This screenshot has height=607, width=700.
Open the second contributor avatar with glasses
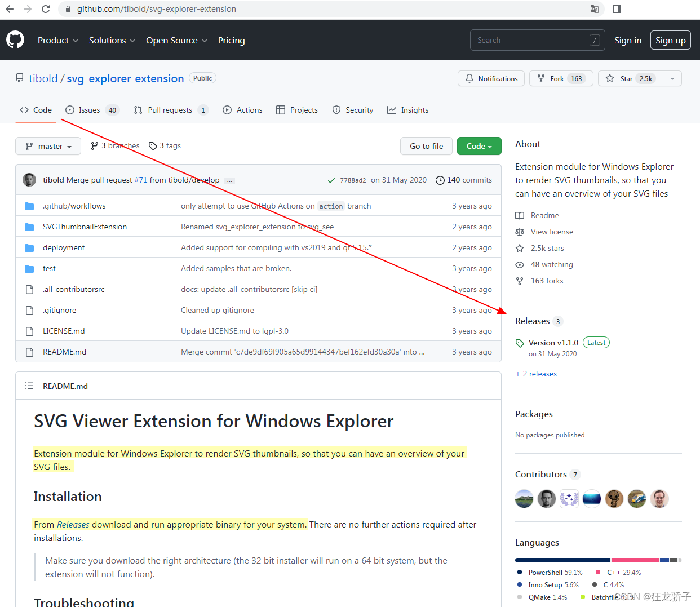click(547, 499)
